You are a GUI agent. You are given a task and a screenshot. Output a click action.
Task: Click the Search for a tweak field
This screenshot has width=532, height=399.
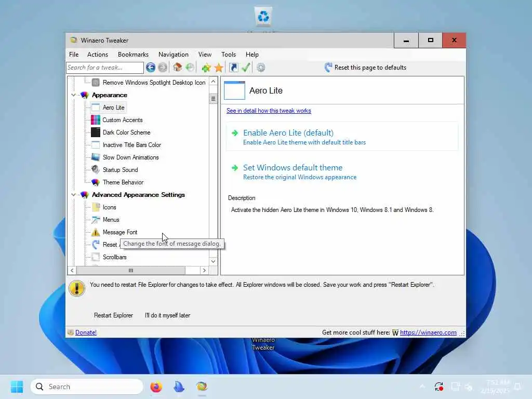tap(105, 68)
